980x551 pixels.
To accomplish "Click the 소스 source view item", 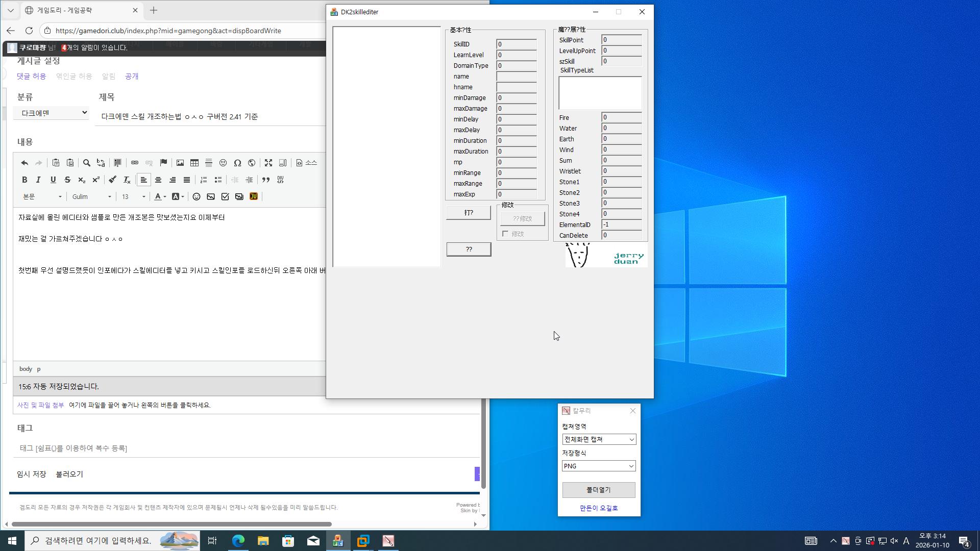I will coord(307,163).
